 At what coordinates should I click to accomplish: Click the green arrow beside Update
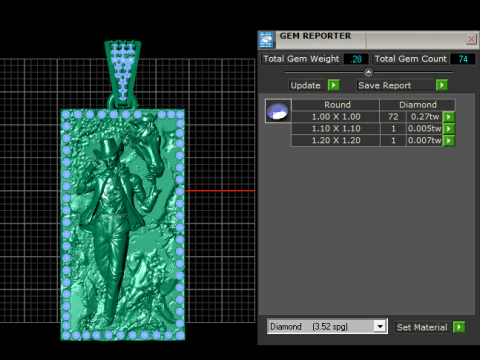click(333, 85)
